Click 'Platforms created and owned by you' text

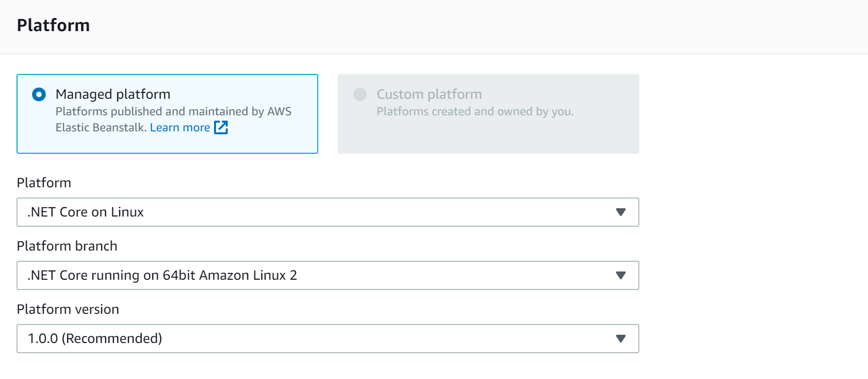pyautogui.click(x=475, y=111)
